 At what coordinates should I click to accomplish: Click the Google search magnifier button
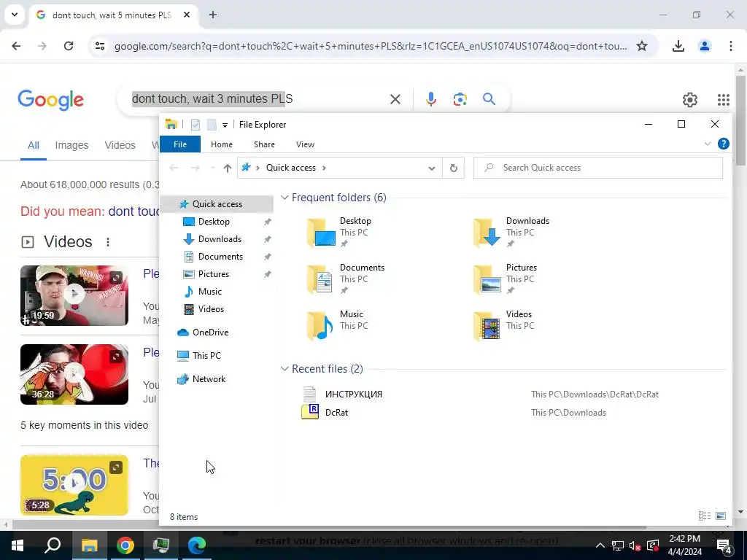(x=489, y=99)
